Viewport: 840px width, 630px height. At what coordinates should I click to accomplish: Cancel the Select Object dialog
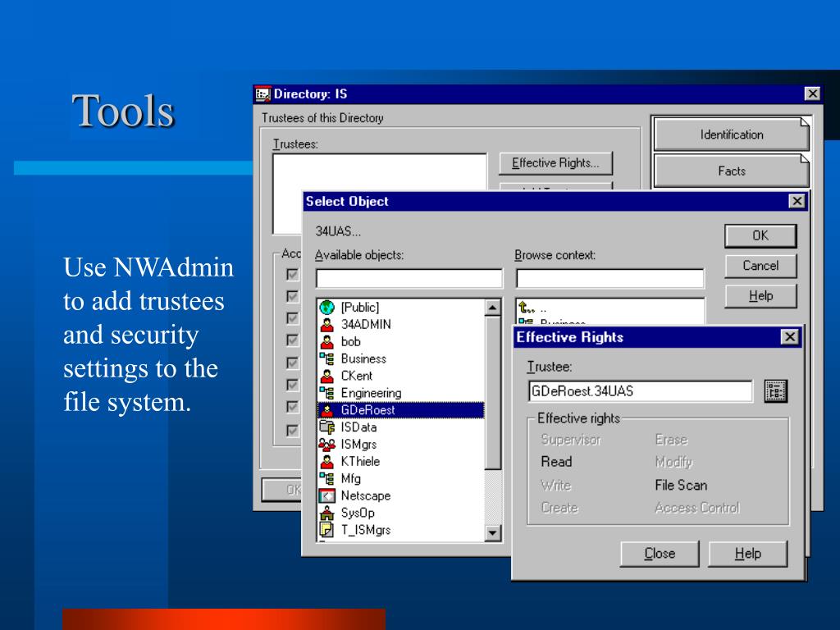760,267
